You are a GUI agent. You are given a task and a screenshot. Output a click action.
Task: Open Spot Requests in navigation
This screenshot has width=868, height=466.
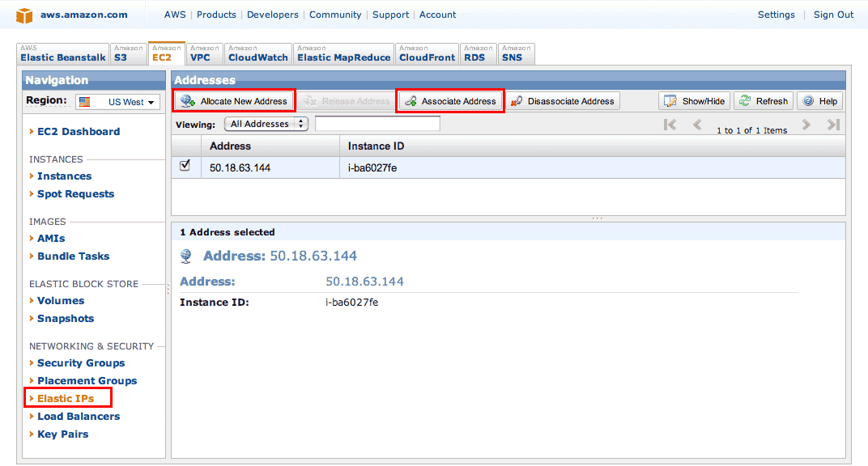click(75, 194)
